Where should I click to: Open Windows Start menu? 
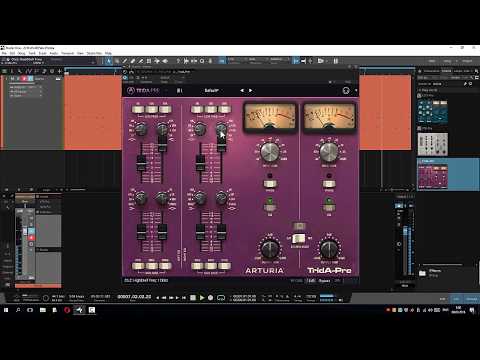point(6,310)
